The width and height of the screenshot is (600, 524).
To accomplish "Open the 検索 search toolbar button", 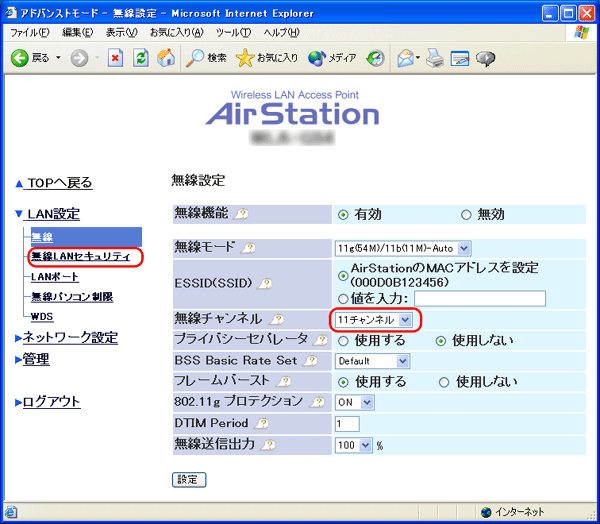I will 206,58.
